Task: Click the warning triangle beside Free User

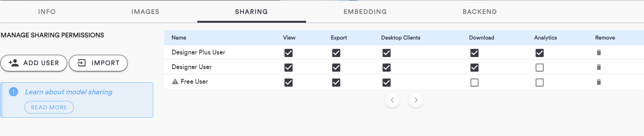Action: click(x=175, y=82)
